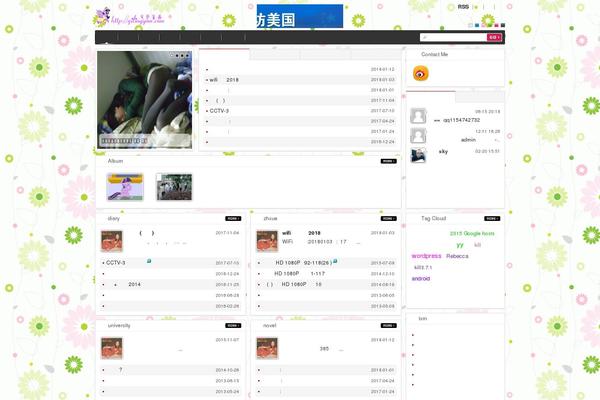Open the university section featured post thumbnail
This screenshot has height=400, width=600.
click(x=112, y=348)
